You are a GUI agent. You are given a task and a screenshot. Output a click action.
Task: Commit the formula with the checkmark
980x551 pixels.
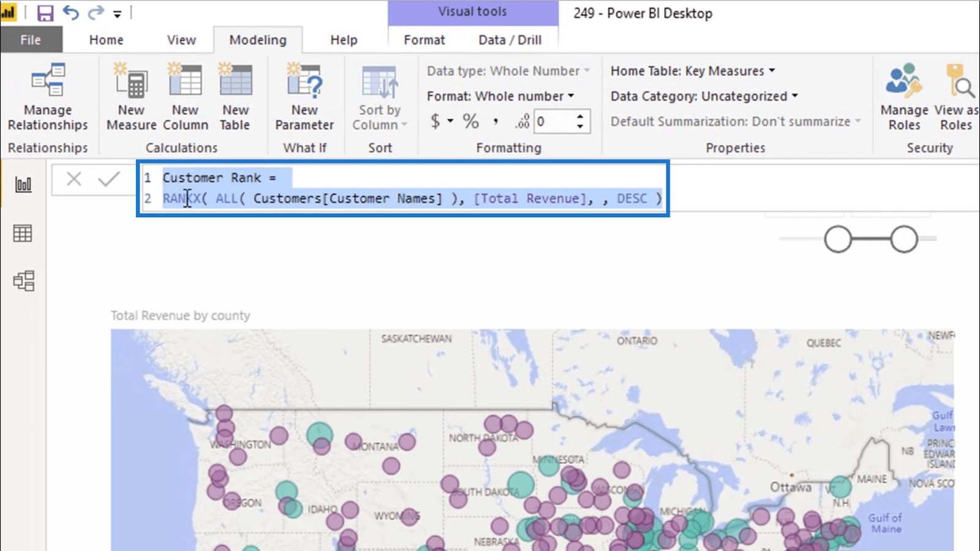[109, 179]
